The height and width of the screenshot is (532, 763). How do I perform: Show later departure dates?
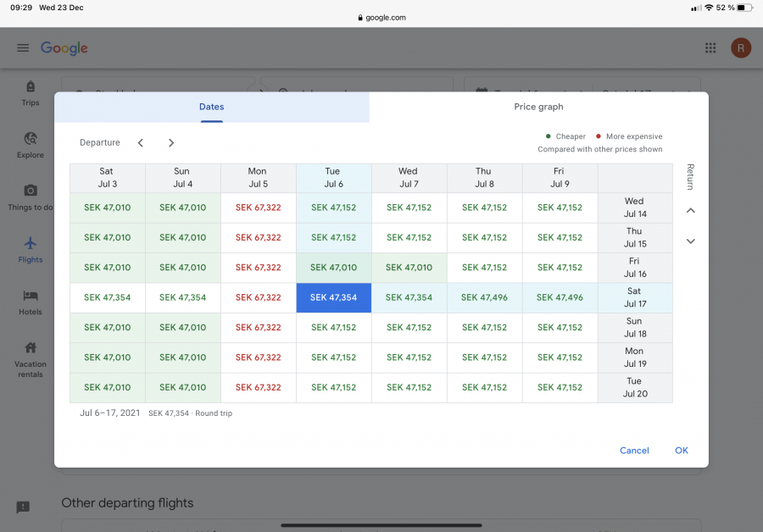point(171,143)
